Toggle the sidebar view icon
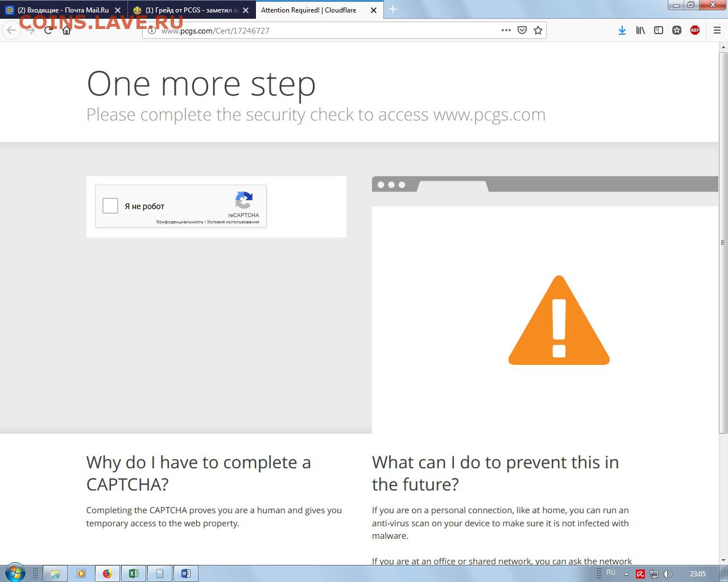 click(659, 30)
